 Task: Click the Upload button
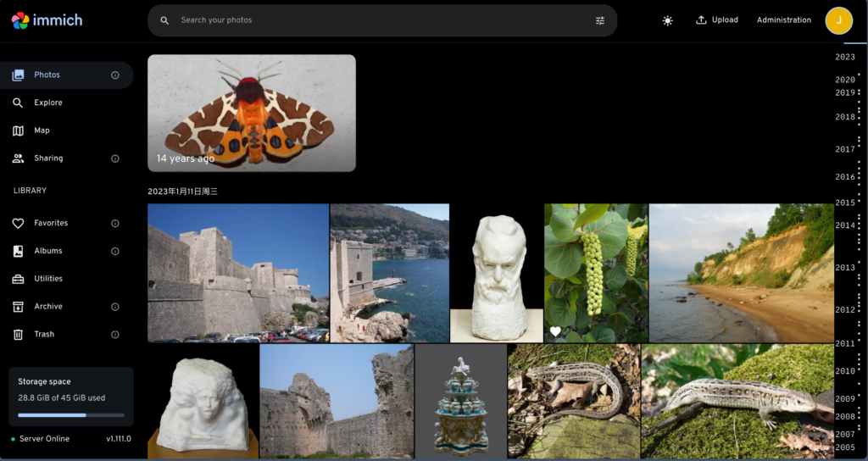717,20
